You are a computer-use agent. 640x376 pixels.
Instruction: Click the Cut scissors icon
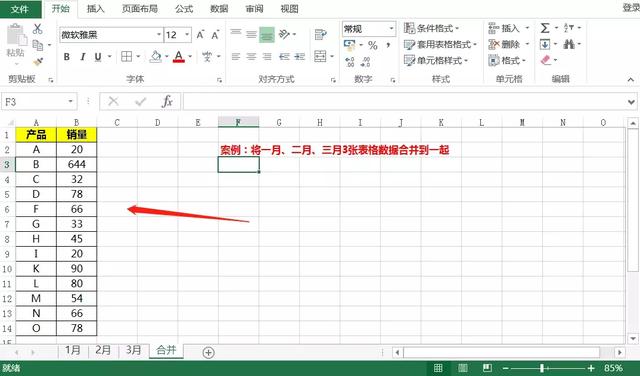(x=38, y=29)
